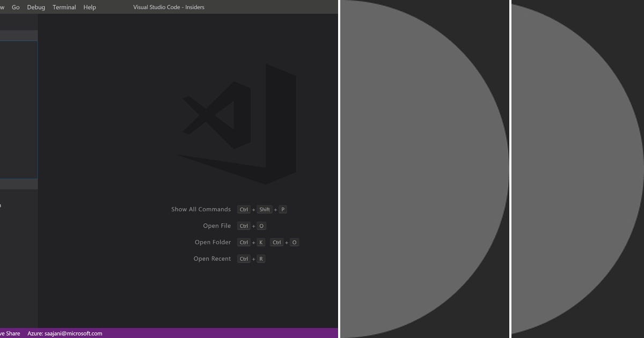Screen dimensions: 644x338
Task: Open the Debug menu
Action: click(x=35, y=7)
